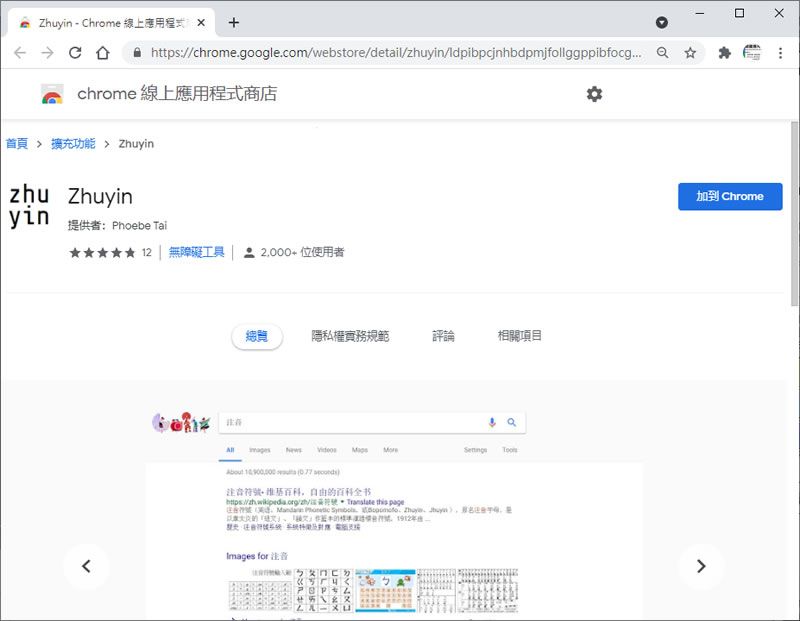Click the address bar URL
Image resolution: width=800 pixels, height=621 pixels.
point(396,53)
